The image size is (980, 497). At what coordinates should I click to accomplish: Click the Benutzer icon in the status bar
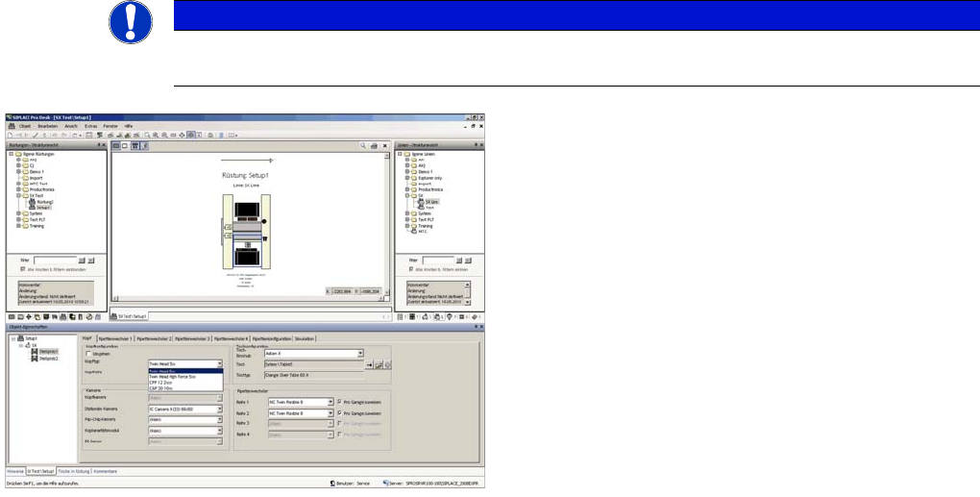point(331,482)
